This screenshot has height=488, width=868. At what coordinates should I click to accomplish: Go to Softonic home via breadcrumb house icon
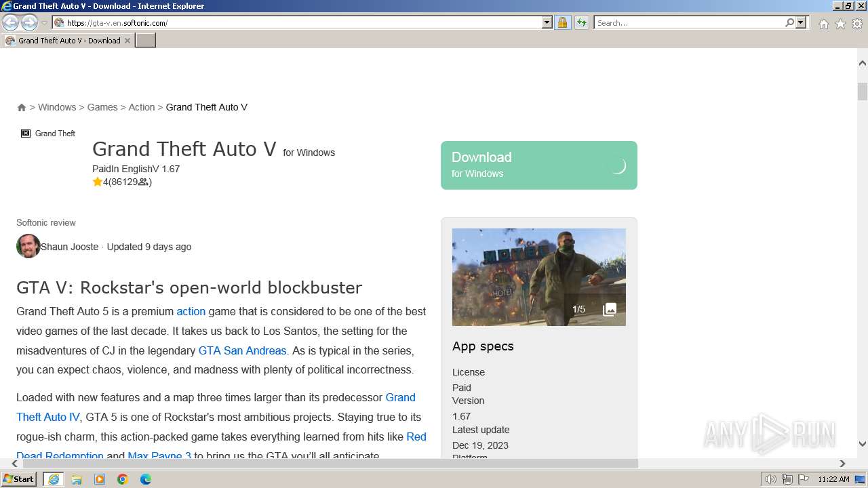(x=22, y=107)
